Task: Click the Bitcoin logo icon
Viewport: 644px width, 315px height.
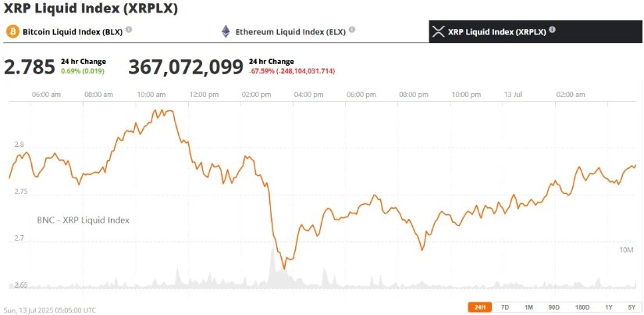Action: (12, 31)
